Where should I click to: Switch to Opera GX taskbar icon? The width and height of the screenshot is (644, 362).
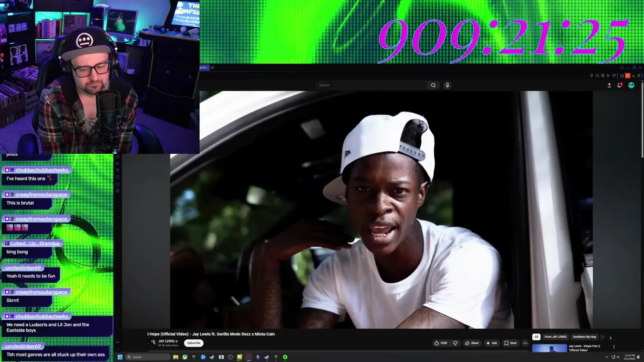click(x=249, y=357)
